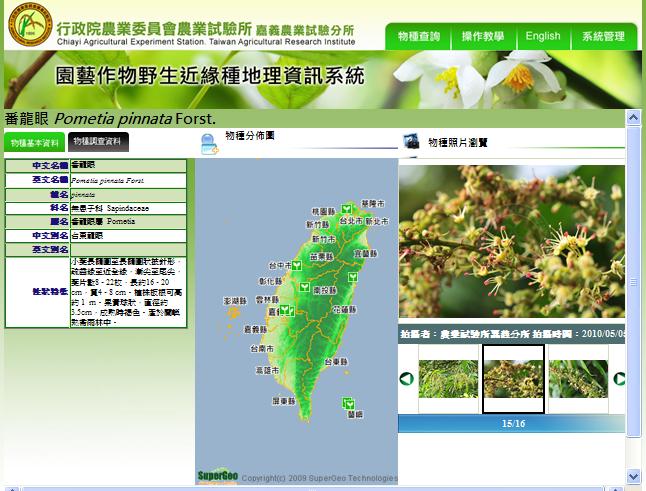Switch language to English

pos(542,37)
